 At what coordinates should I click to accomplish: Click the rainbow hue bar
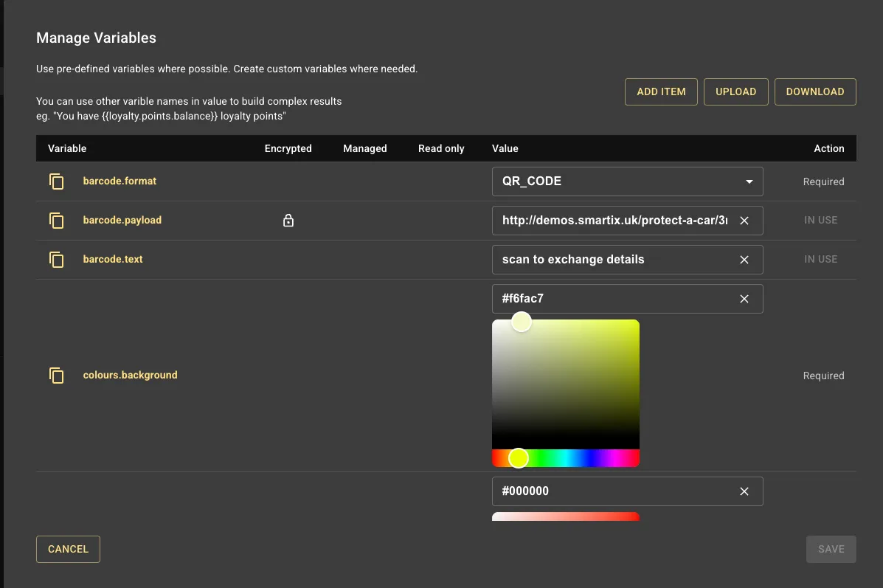(x=565, y=458)
